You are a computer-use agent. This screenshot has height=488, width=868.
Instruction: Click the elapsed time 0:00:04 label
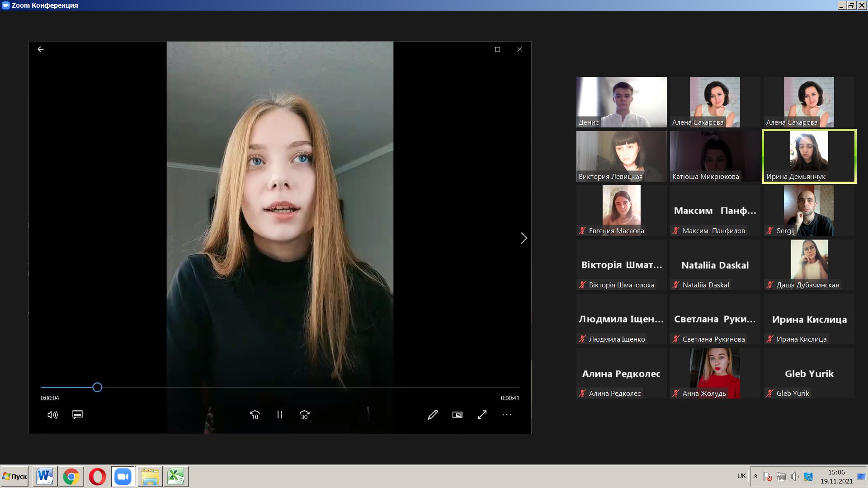(x=50, y=398)
